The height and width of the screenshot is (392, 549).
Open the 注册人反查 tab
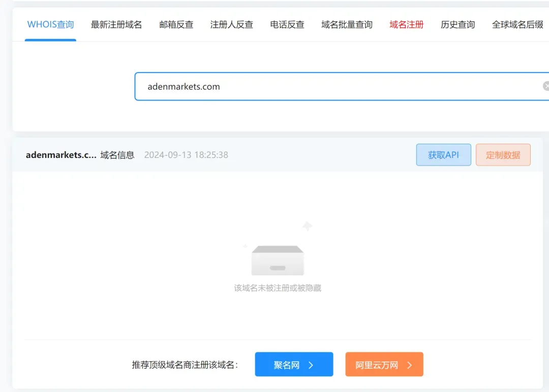[x=231, y=24]
